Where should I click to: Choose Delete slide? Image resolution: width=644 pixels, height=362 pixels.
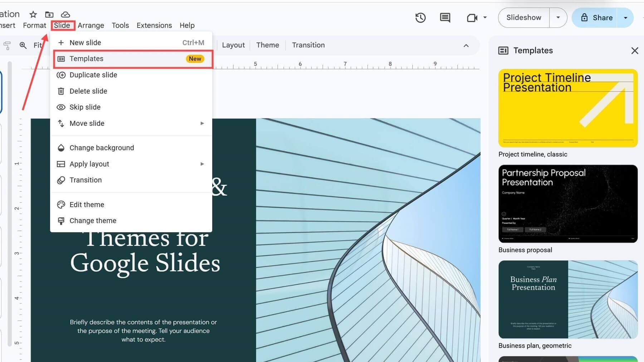point(131,91)
